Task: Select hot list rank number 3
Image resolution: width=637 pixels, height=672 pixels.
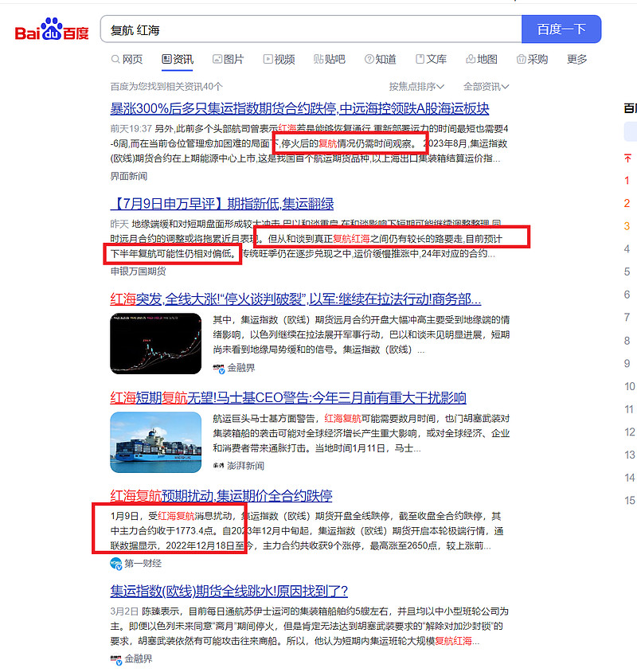Action: (x=627, y=226)
